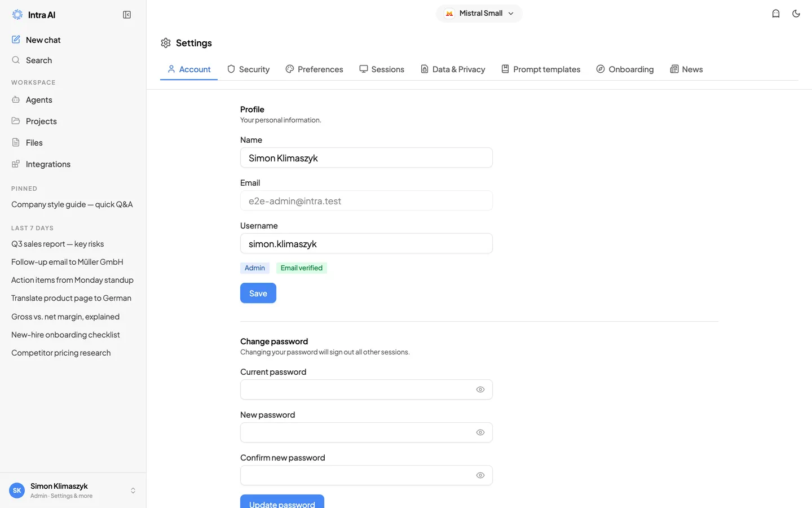
Task: Click the Email verified badge
Action: click(302, 268)
